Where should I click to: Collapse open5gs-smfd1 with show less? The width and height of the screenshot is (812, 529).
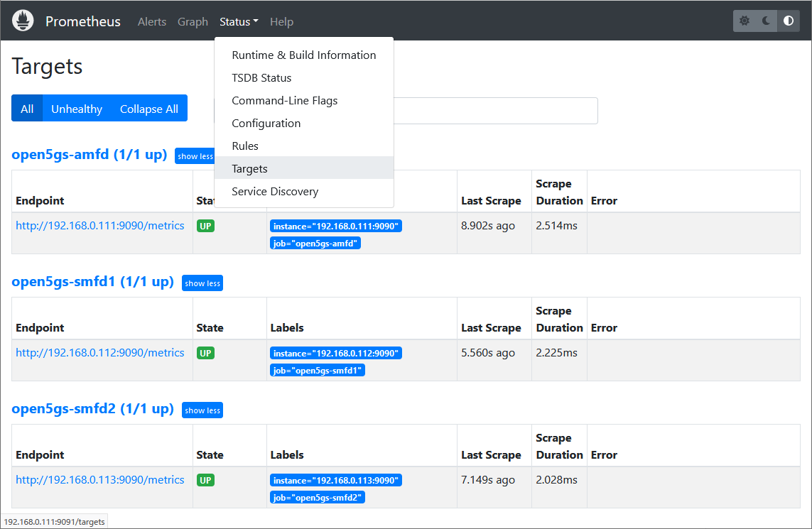tap(202, 283)
